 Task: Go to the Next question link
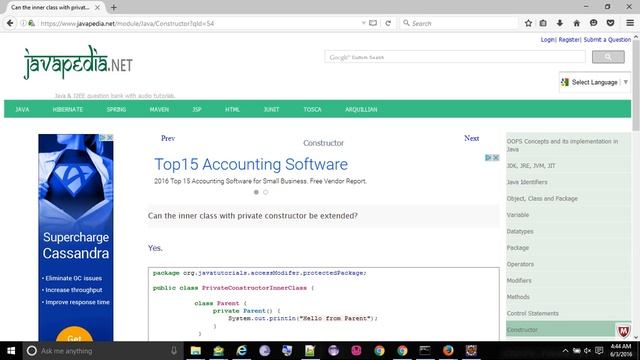click(471, 138)
